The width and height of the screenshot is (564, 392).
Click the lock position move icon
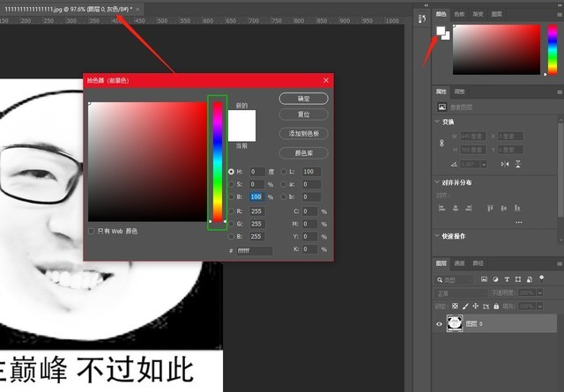click(476, 307)
